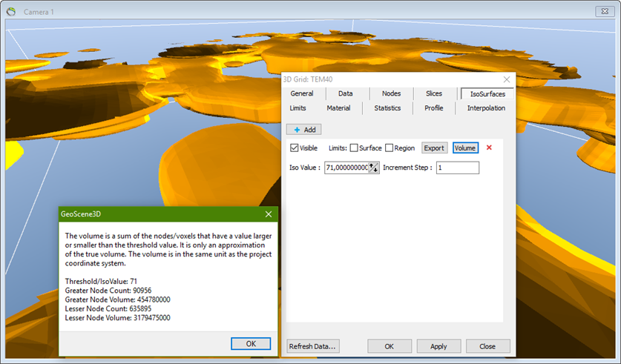Close the 3D Grid TEM40 dialog with X
The width and height of the screenshot is (621, 364).
(507, 79)
